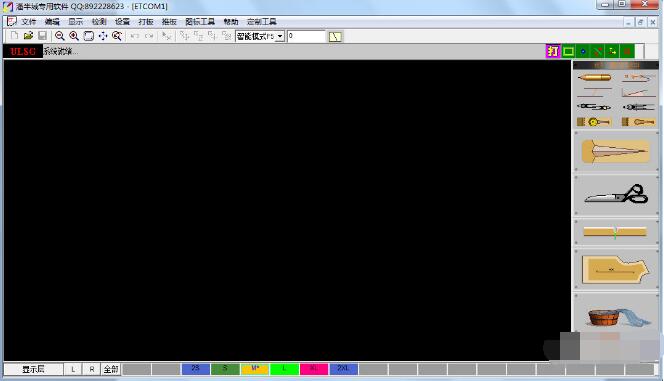Expand the 智能模式 dropdown arrow
This screenshot has width=664, height=381.
click(279, 36)
